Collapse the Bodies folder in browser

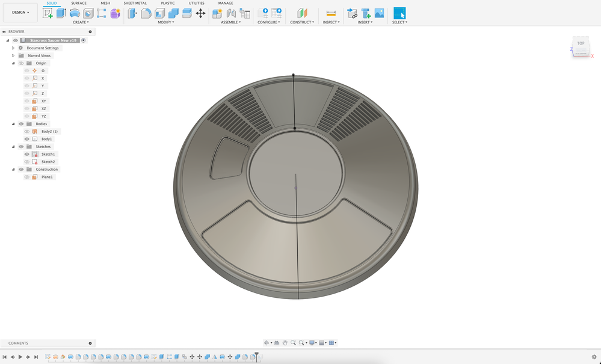13,124
